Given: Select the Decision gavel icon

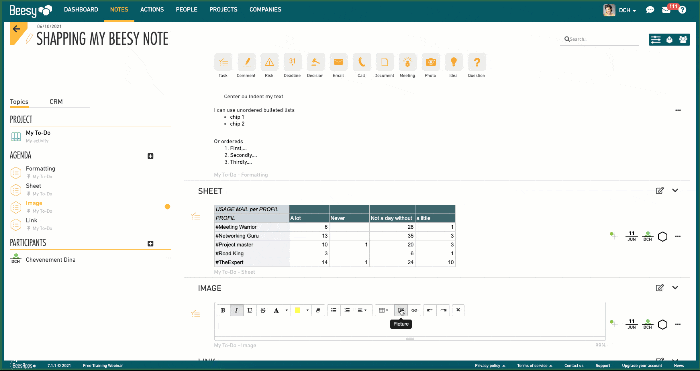Looking at the screenshot, I should point(315,62).
